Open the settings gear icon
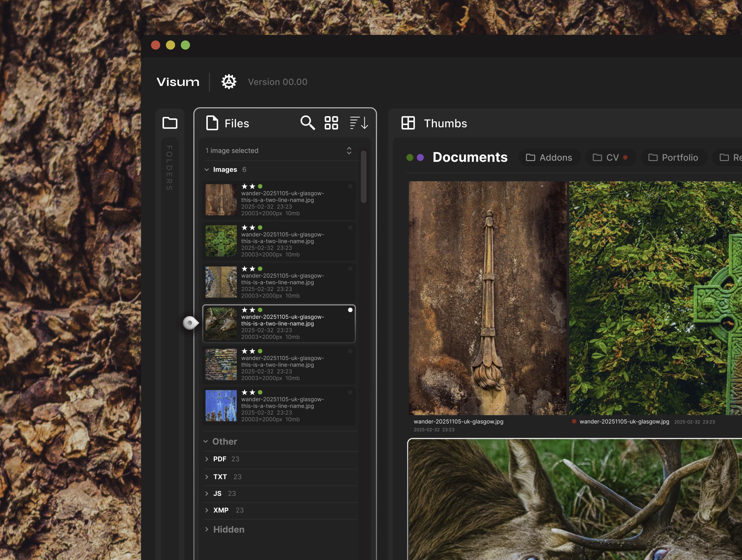The image size is (742, 560). click(229, 82)
